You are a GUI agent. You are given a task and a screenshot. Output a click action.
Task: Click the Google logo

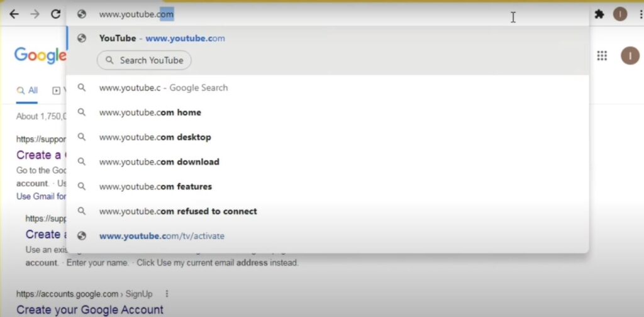(40, 55)
